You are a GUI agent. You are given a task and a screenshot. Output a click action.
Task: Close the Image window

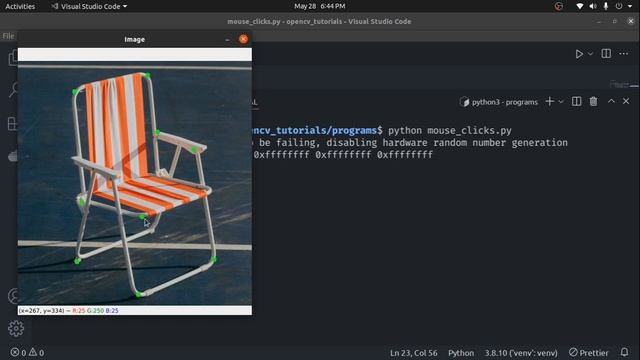(243, 39)
